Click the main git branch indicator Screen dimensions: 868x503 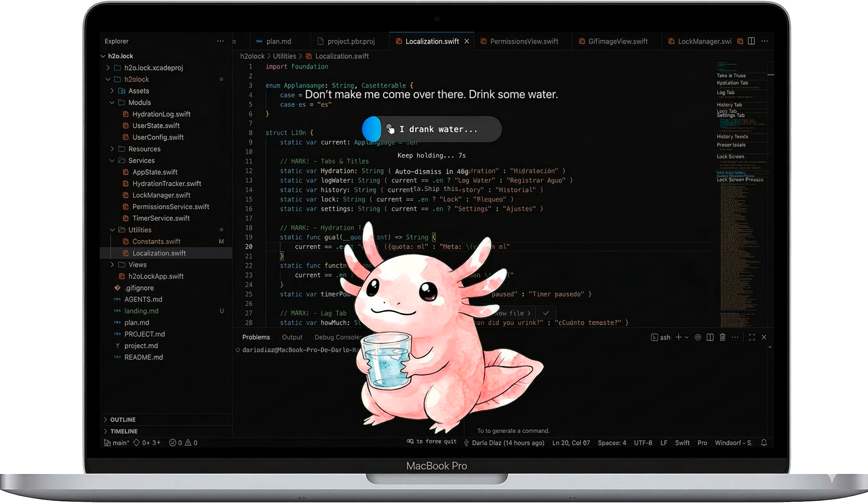click(x=117, y=442)
